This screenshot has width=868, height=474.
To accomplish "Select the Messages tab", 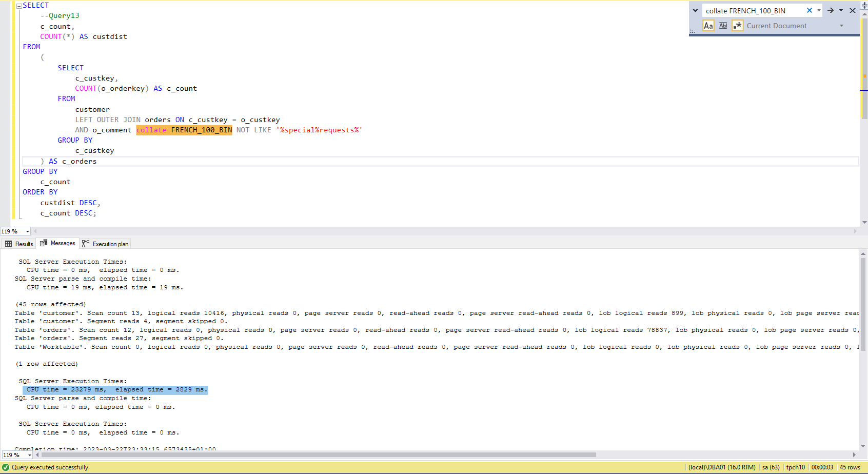I will 57,243.
